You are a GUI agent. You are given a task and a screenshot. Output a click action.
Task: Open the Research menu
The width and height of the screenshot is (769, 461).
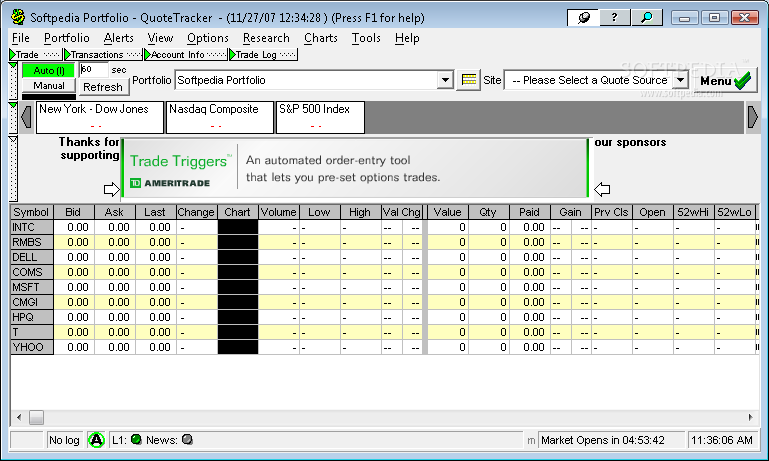[x=266, y=38]
